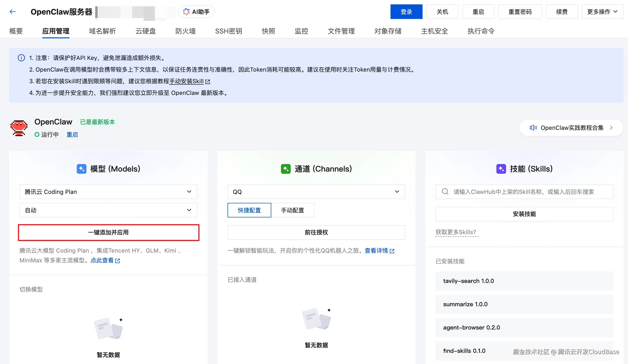Click the back arrow next to OpenClaw服务器

coord(12,11)
